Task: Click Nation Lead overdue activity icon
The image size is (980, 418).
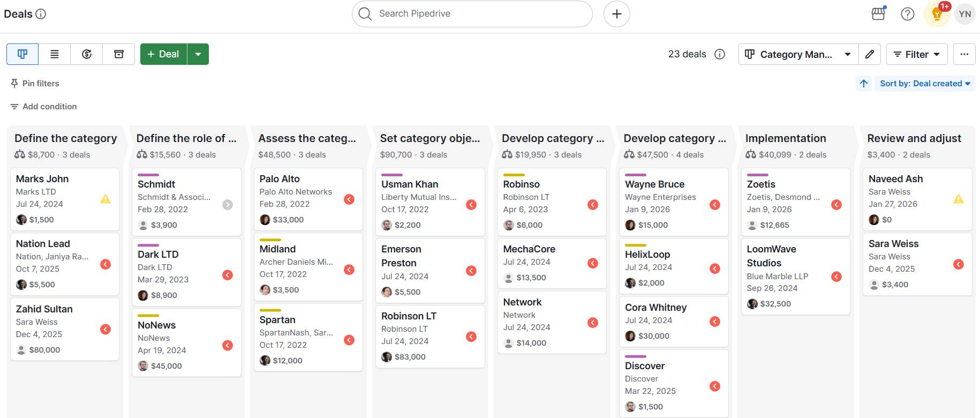Action: pos(105,264)
